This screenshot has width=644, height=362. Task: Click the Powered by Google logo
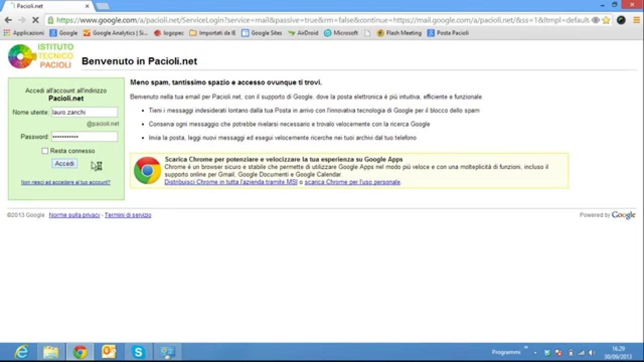pos(623,215)
